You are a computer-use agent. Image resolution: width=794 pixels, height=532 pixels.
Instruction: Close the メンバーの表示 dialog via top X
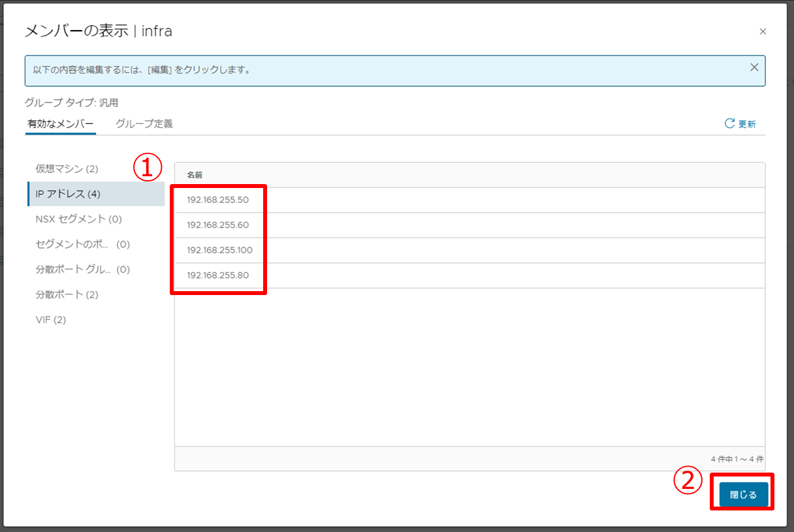(x=763, y=31)
